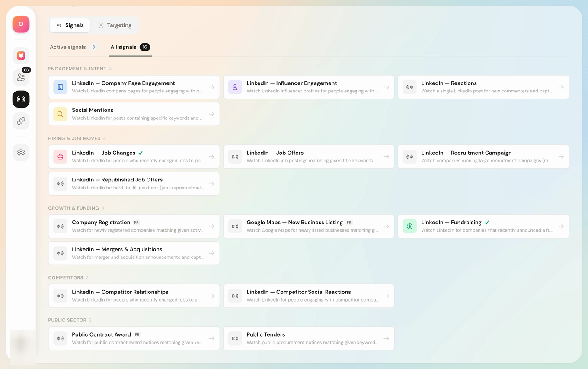Click the FR badge on Public Contract Award
The height and width of the screenshot is (369, 588).
click(x=137, y=334)
